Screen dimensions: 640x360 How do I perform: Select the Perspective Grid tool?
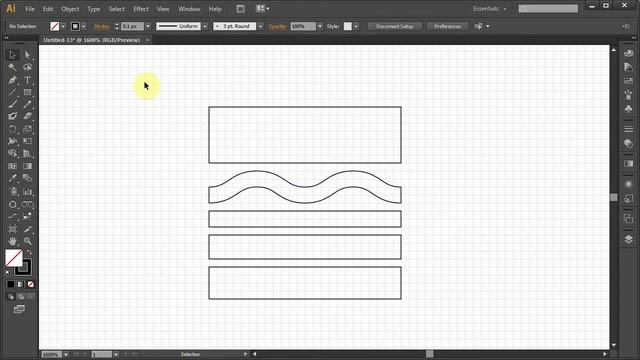tap(27, 153)
